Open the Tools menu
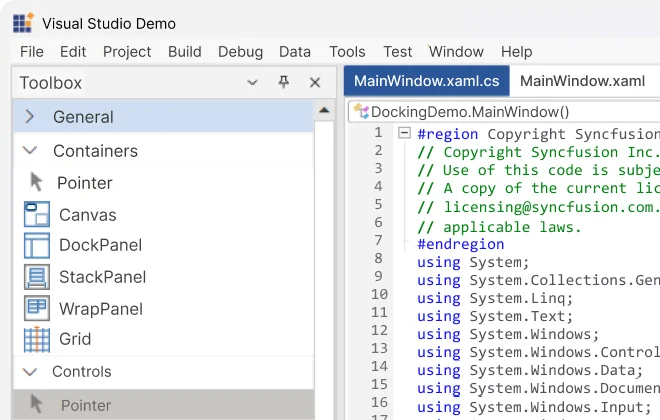The height and width of the screenshot is (420, 660). tap(347, 52)
